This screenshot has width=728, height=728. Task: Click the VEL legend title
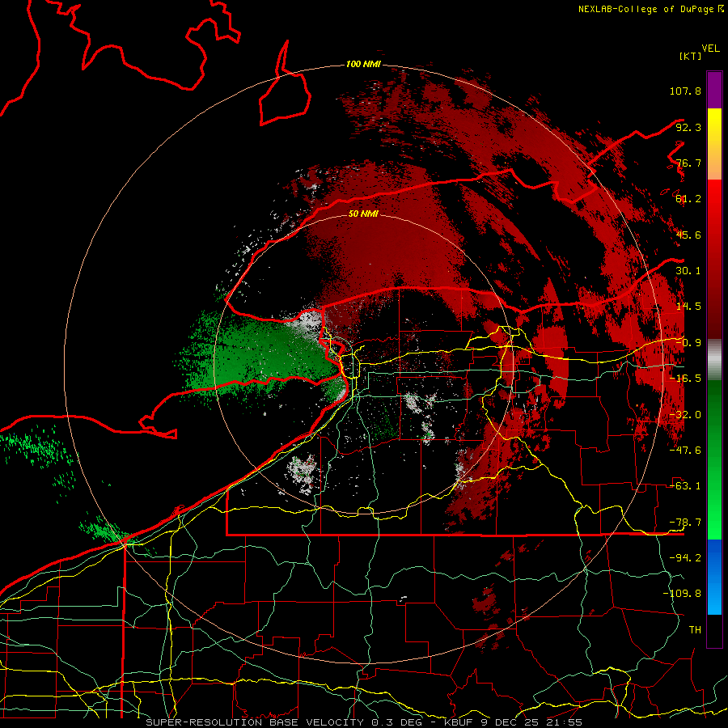click(x=710, y=49)
